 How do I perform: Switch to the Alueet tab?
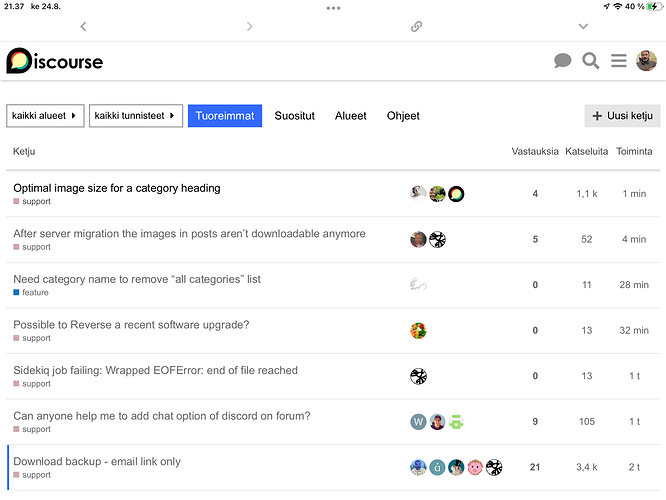(x=350, y=116)
